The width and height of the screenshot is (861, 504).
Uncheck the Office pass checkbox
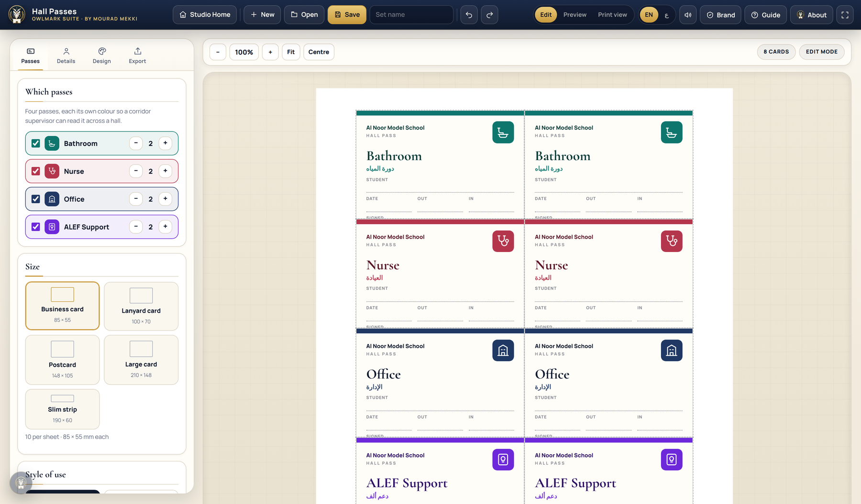tap(36, 199)
